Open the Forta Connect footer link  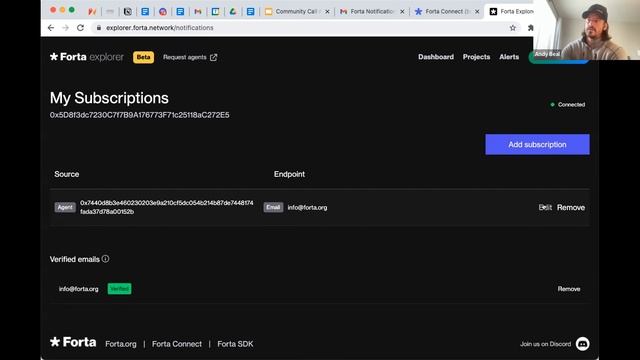(177, 344)
